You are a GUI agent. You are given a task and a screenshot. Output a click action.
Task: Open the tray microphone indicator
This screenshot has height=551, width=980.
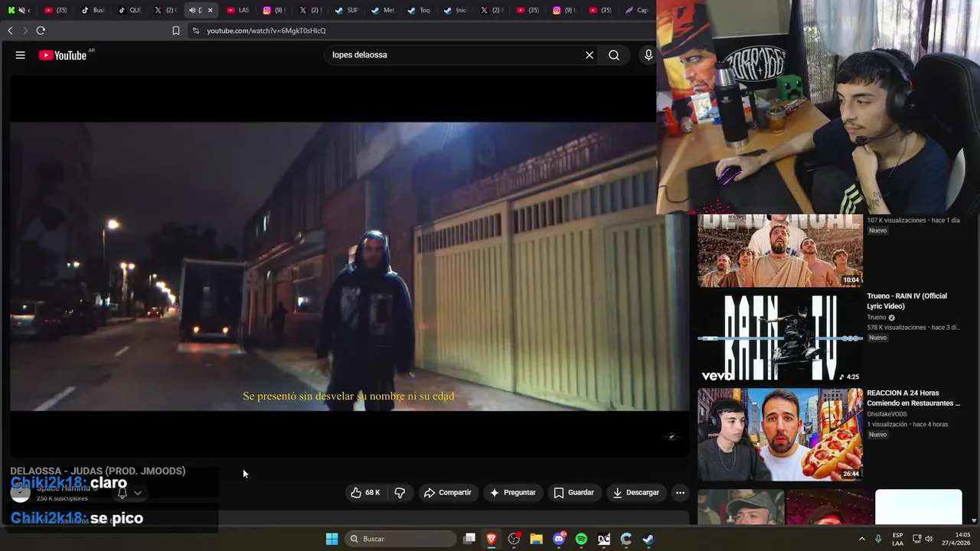(x=878, y=539)
